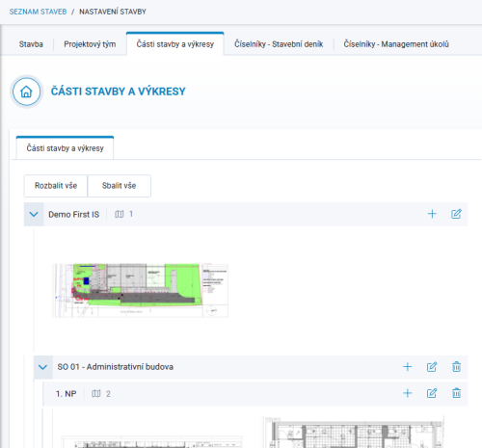This screenshot has width=482, height=448.
Task: Click the home icon beside page title
Action: click(x=26, y=92)
